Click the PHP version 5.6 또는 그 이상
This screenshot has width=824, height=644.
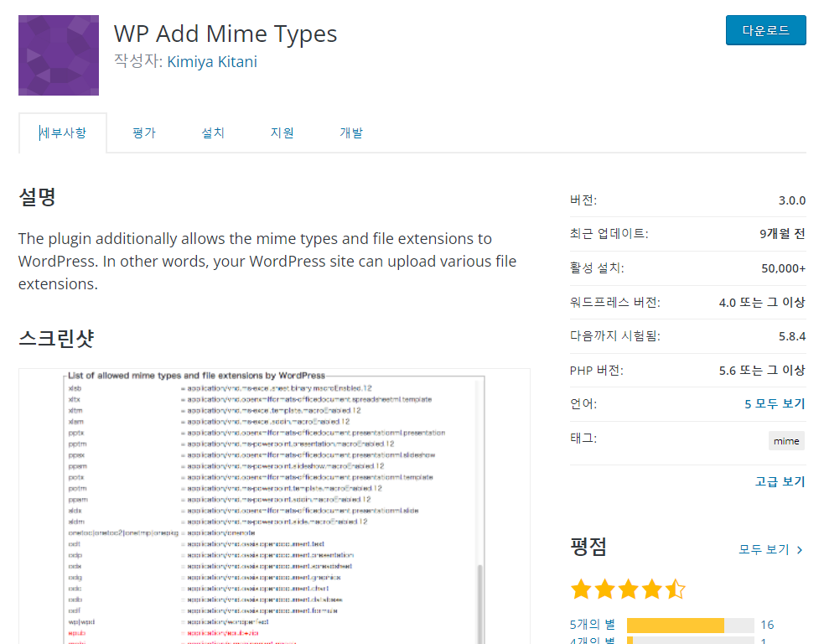(762, 371)
